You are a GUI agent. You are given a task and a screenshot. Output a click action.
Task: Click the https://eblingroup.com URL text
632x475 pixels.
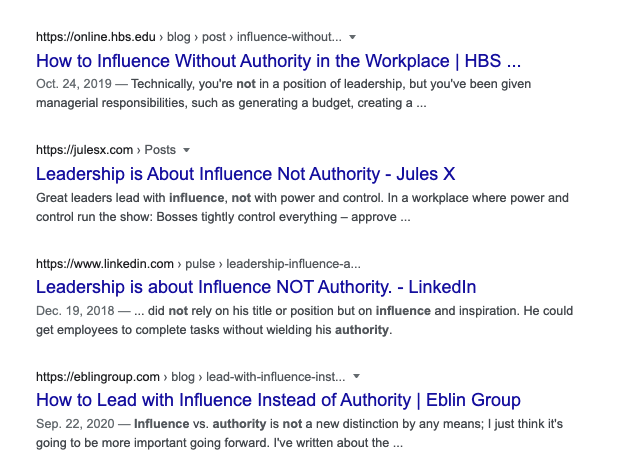[98, 377]
